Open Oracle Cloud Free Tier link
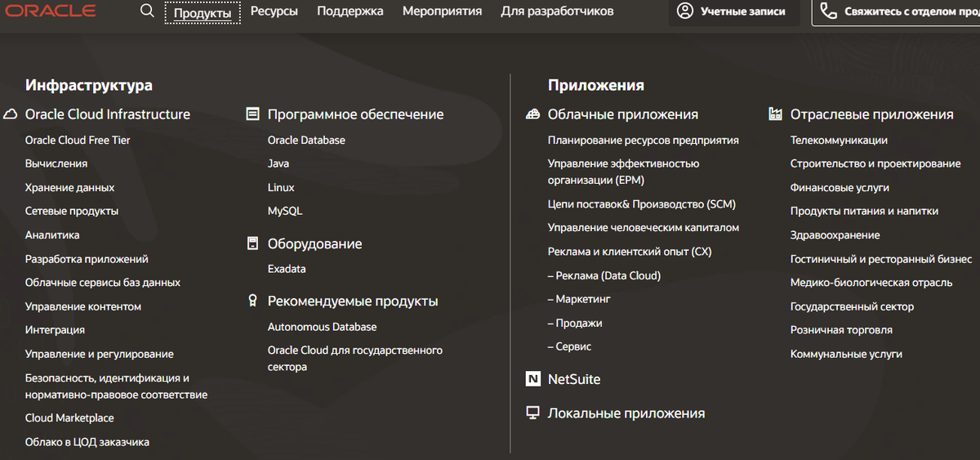 [78, 140]
